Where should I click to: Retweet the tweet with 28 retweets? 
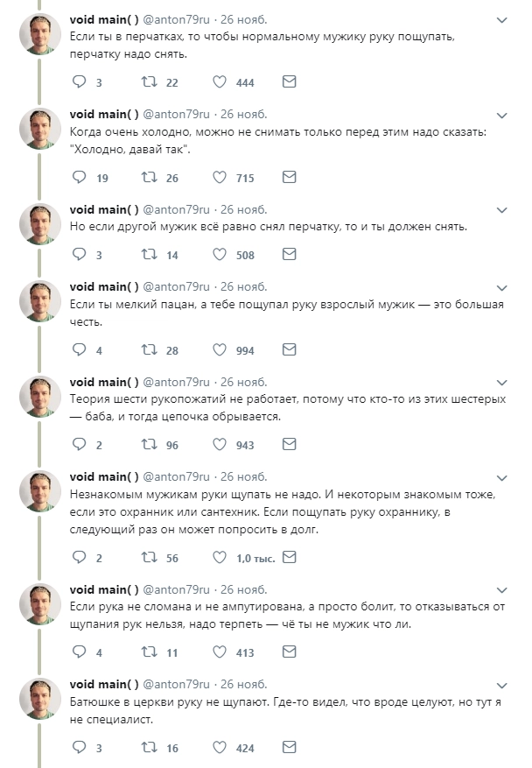coord(149,350)
